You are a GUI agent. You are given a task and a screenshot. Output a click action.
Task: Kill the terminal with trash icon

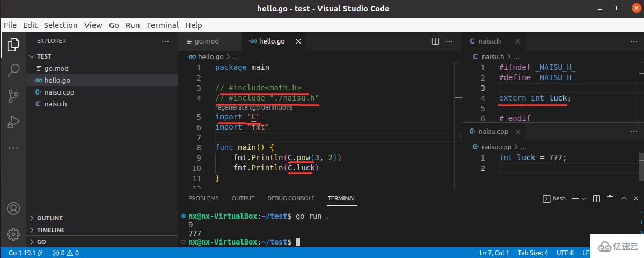tap(610, 199)
